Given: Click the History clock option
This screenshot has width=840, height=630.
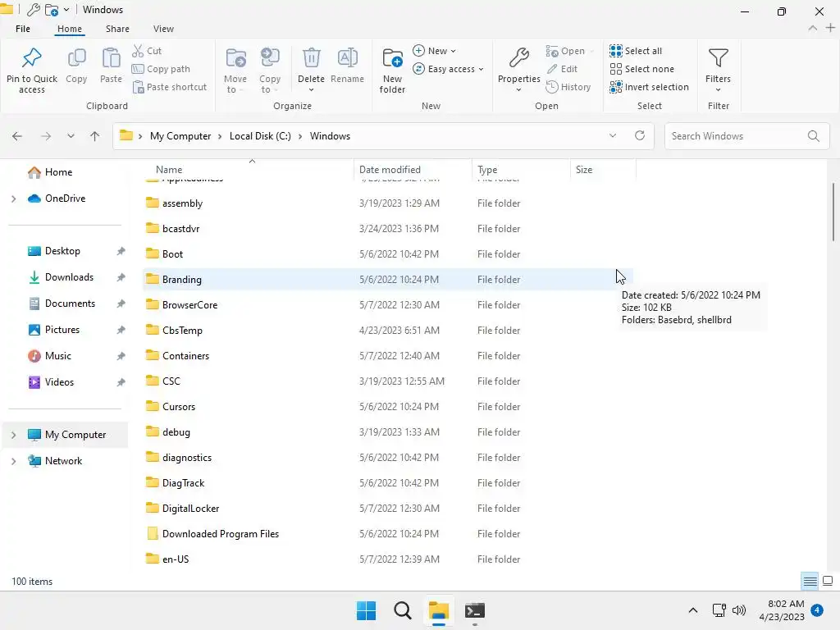Looking at the screenshot, I should point(568,87).
